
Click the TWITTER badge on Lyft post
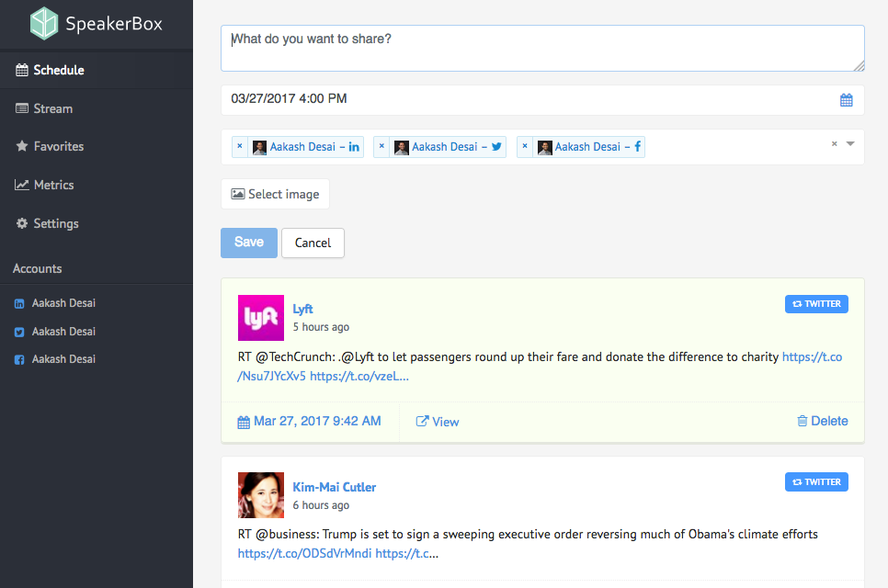pyautogui.click(x=816, y=304)
